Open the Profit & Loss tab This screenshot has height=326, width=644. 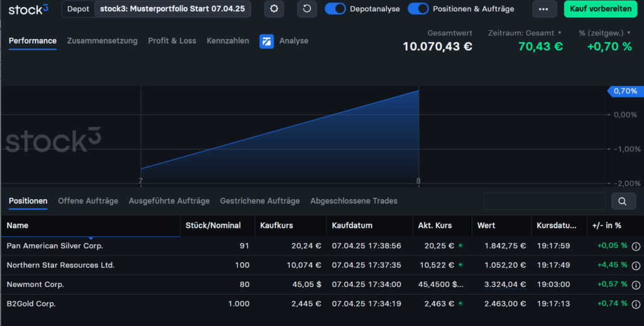pyautogui.click(x=172, y=41)
